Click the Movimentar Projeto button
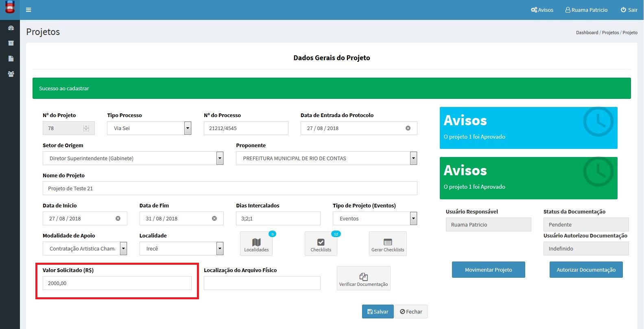This screenshot has width=644, height=329. tap(489, 270)
